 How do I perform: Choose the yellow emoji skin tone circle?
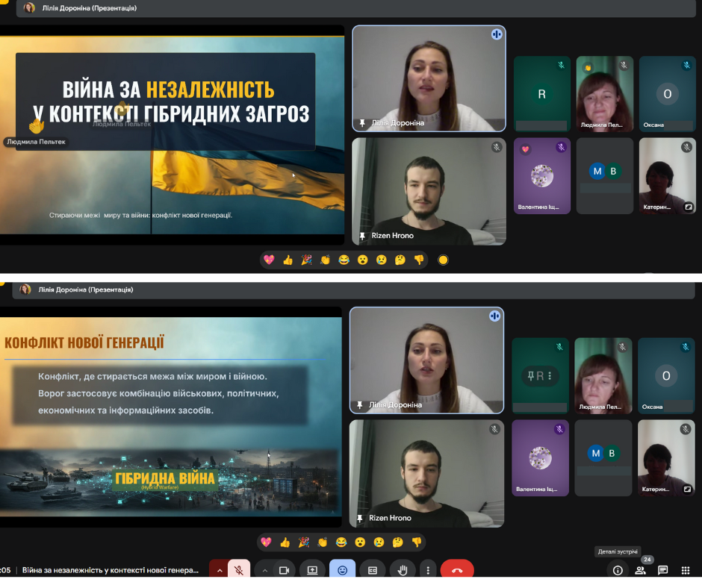pyautogui.click(x=443, y=260)
